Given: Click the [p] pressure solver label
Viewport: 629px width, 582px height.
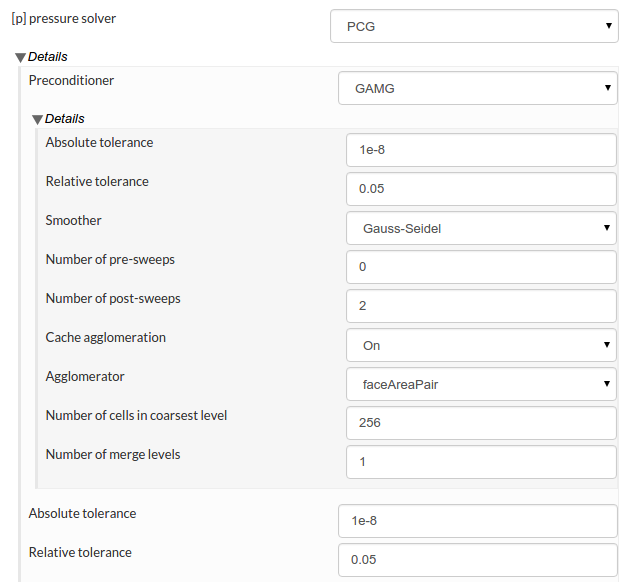Looking at the screenshot, I should (63, 18).
